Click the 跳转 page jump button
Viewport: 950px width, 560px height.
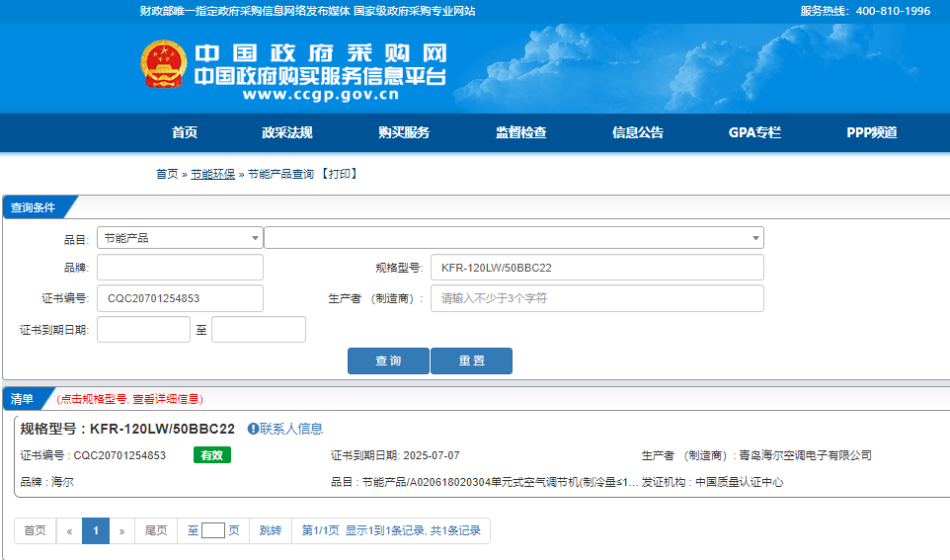pos(270,530)
